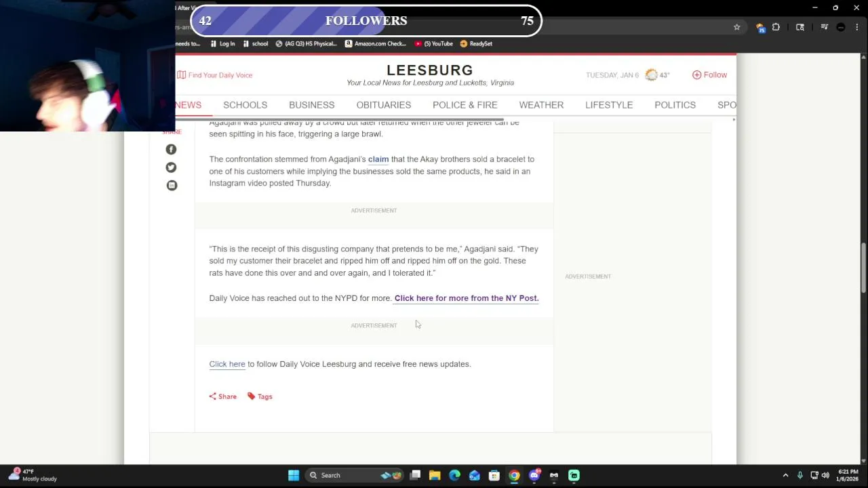Switch to Chrome on the taskbar
This screenshot has width=868, height=488.
click(x=514, y=475)
